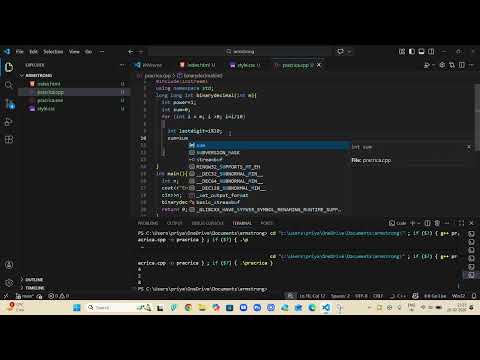Open Manage gear in activity bar
This screenshot has height=360, width=480.
(x=9, y=283)
